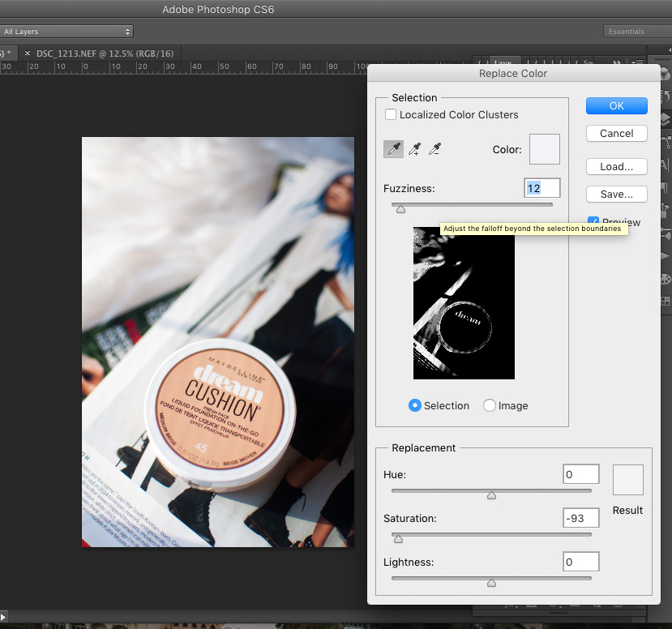Click the play arrow in status bar
672x629 pixels.
pyautogui.click(x=3, y=617)
